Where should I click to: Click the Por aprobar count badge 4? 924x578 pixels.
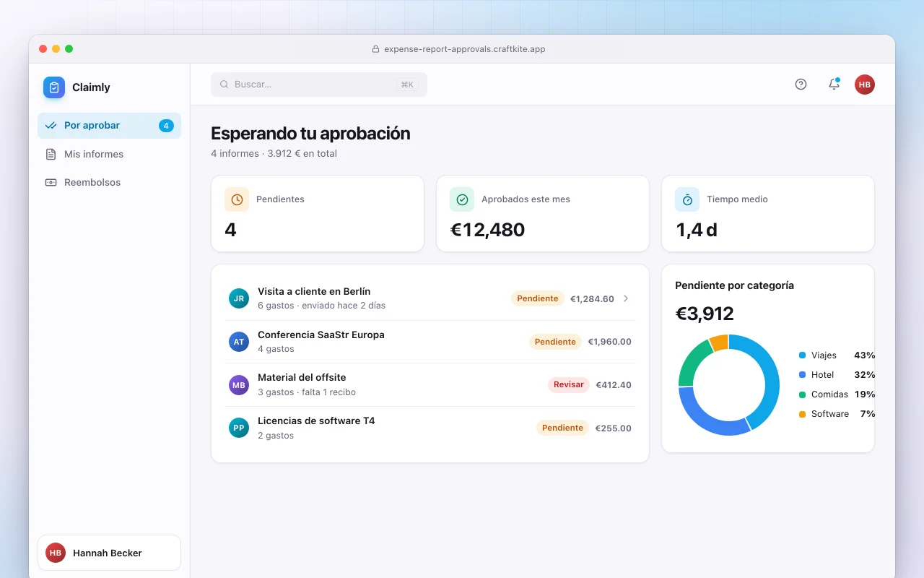click(166, 126)
